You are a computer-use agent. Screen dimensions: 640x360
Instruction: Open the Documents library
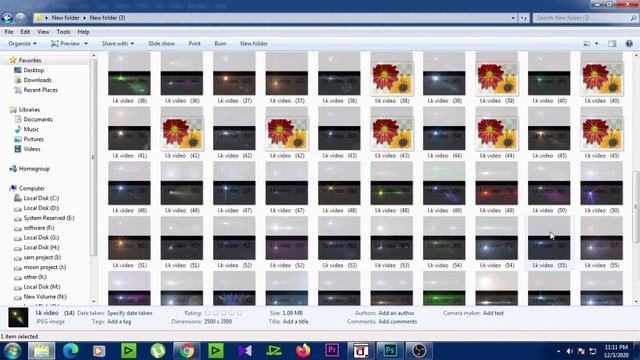click(38, 119)
